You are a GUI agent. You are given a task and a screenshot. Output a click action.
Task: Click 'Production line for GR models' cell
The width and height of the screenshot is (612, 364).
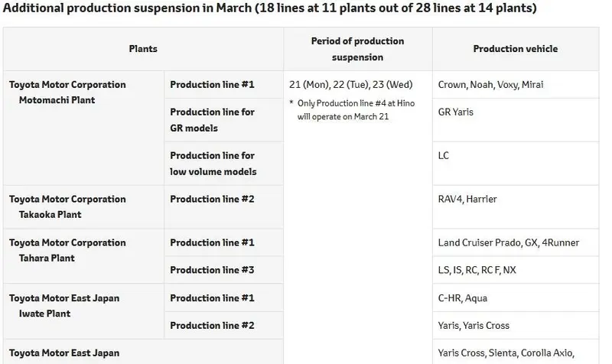coord(223,120)
